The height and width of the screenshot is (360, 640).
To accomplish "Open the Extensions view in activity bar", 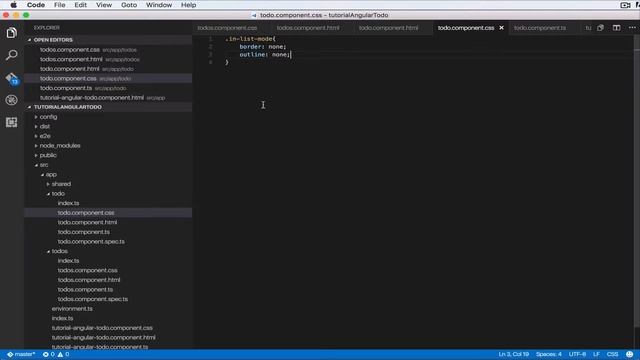I will (11, 122).
